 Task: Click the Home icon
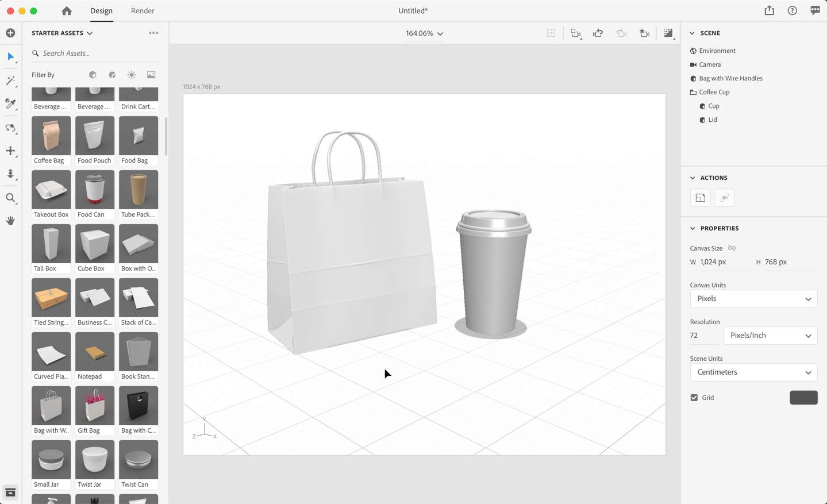[67, 11]
